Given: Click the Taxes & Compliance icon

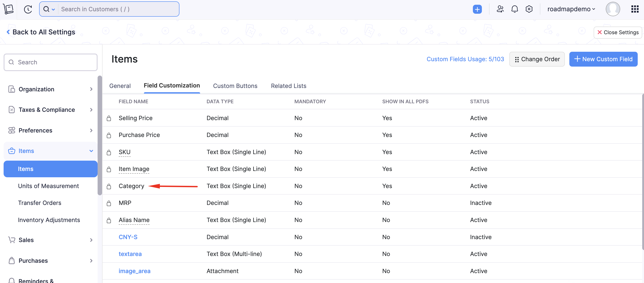Looking at the screenshot, I should click(11, 110).
